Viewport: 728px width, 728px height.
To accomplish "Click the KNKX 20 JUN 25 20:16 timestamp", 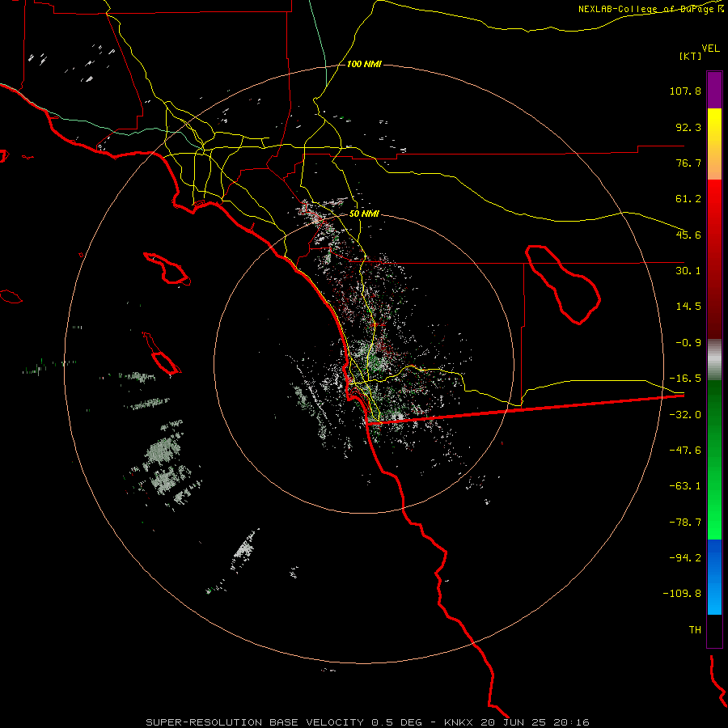I will click(x=517, y=722).
